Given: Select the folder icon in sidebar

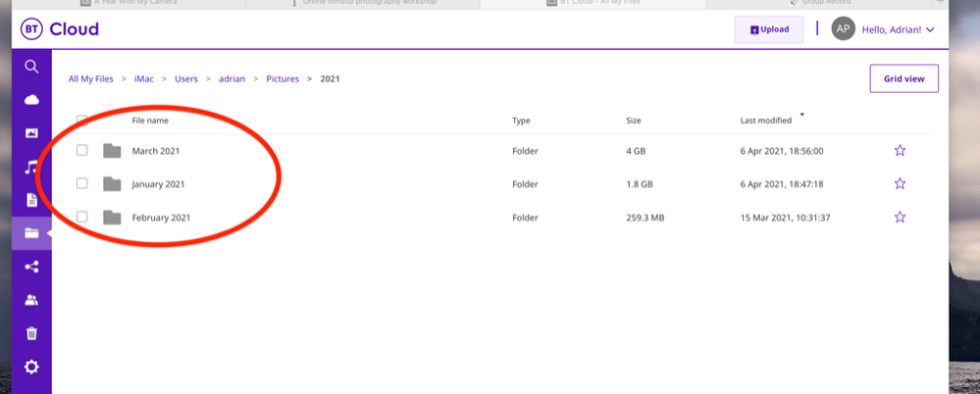Looking at the screenshot, I should click(x=31, y=233).
